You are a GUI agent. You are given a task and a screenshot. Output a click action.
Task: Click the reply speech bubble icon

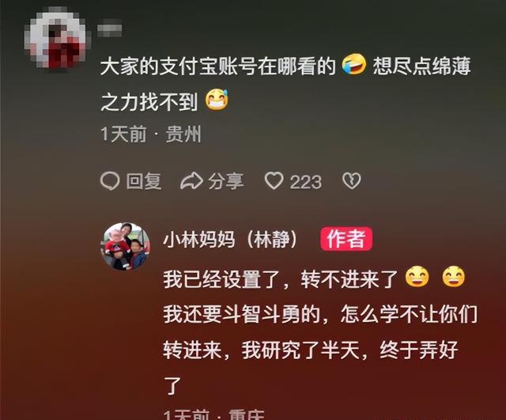click(x=110, y=181)
